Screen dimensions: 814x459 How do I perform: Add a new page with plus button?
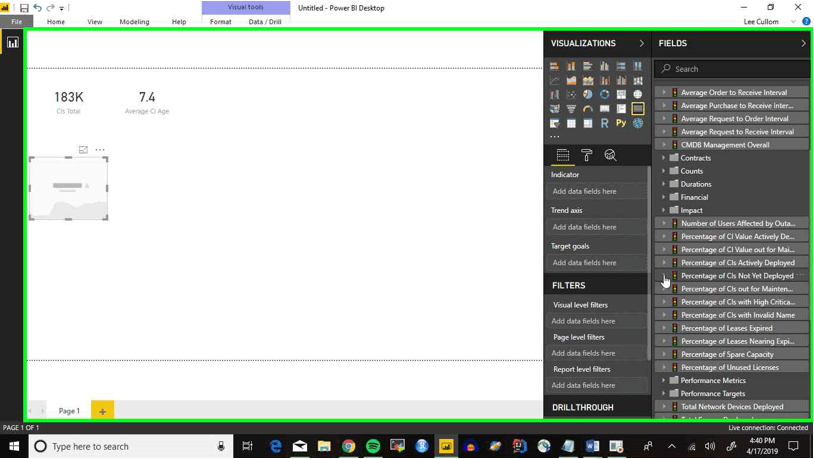[102, 411]
